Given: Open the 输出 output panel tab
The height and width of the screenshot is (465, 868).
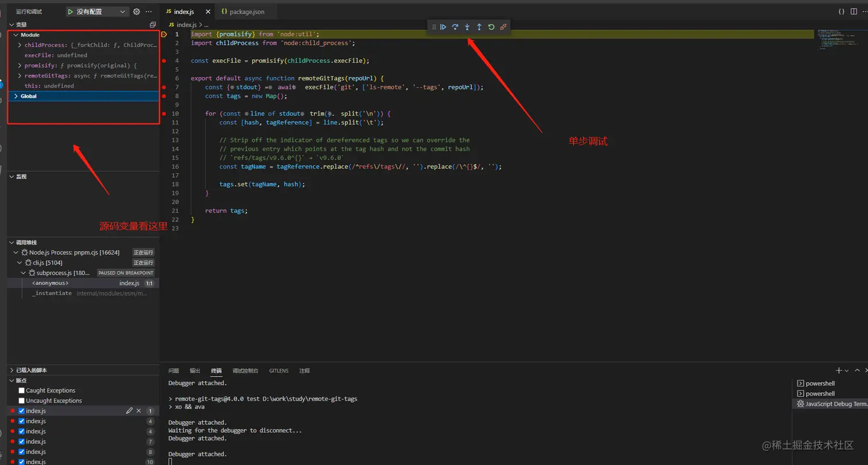Looking at the screenshot, I should (195, 371).
